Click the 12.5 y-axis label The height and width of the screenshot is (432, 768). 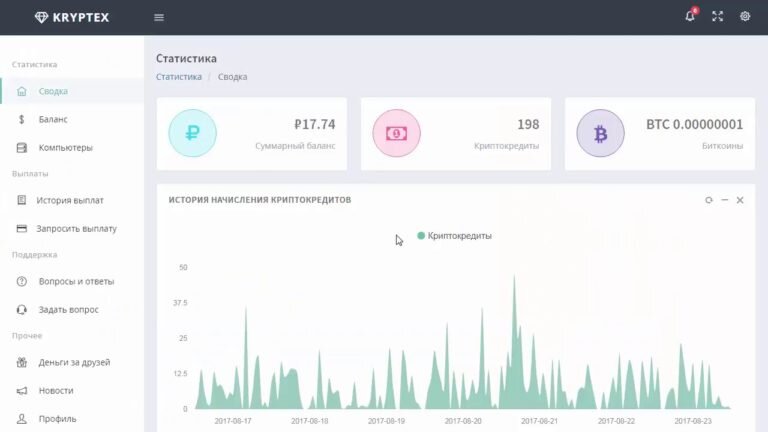(x=180, y=373)
